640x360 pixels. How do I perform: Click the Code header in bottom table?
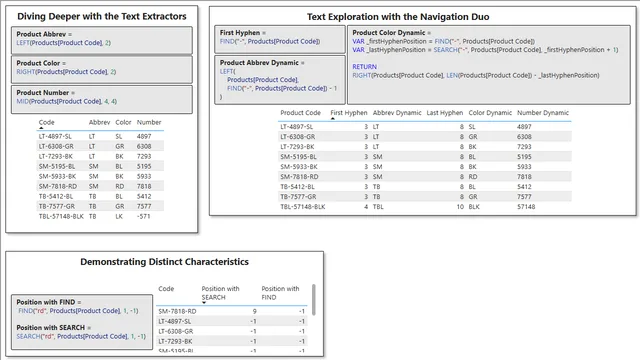click(166, 289)
